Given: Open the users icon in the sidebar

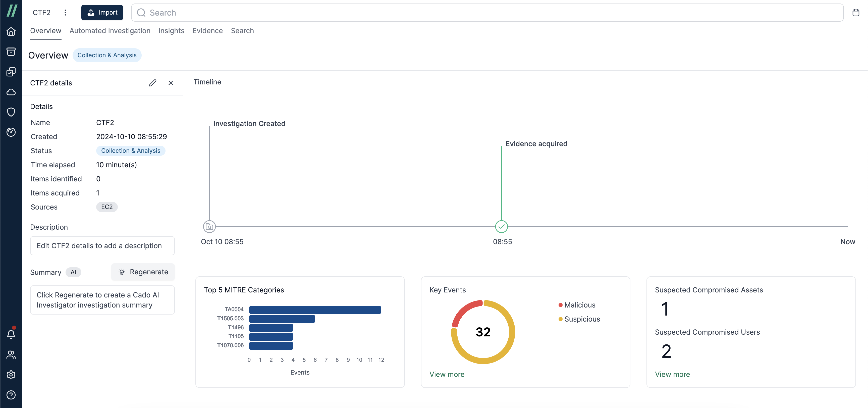Looking at the screenshot, I should 11,355.
